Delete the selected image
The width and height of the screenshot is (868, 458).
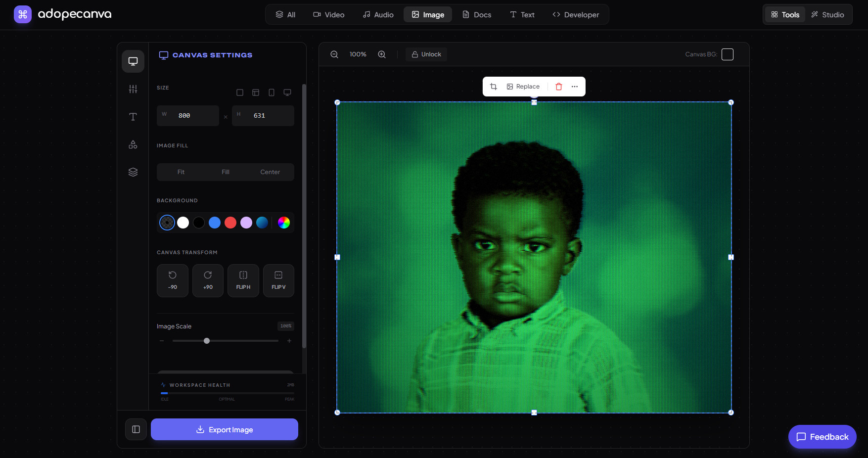558,87
